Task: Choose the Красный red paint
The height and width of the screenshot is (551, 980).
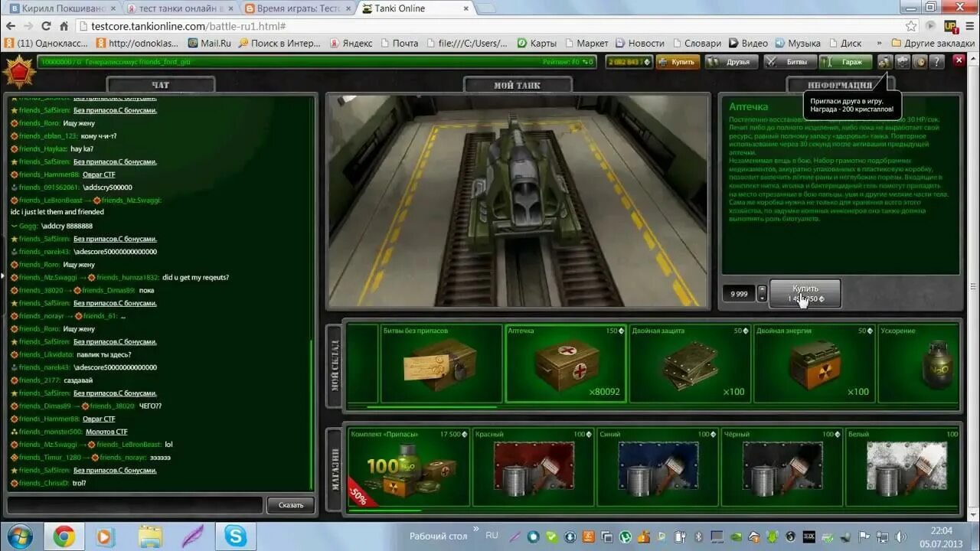Action: [533, 467]
